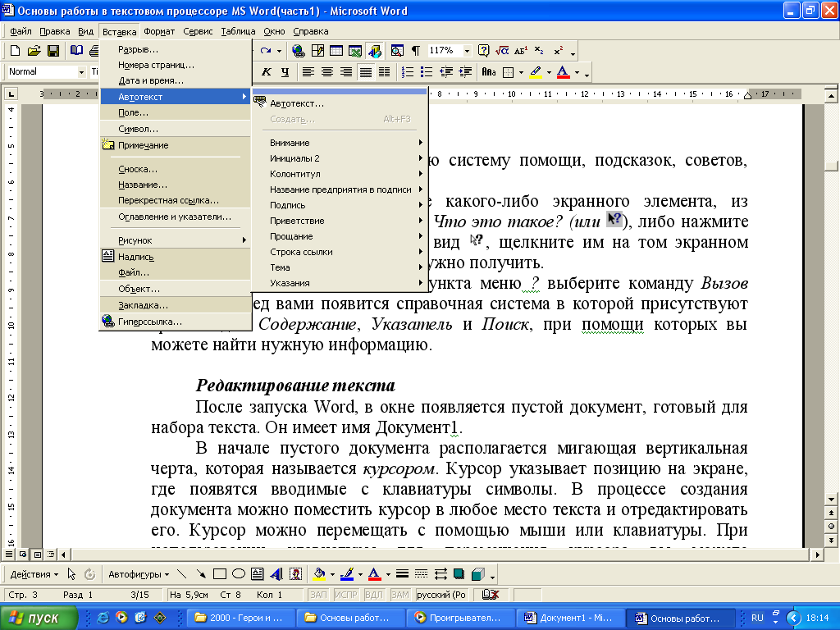Insert clip art picture from Drawing toolbar
Viewport: 840px width, 630px height.
tap(295, 574)
